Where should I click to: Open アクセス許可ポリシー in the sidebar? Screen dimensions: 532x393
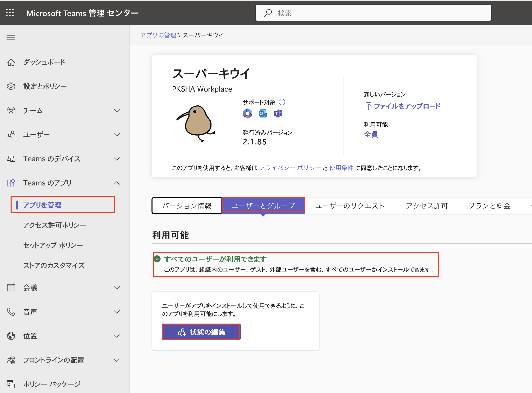click(55, 225)
